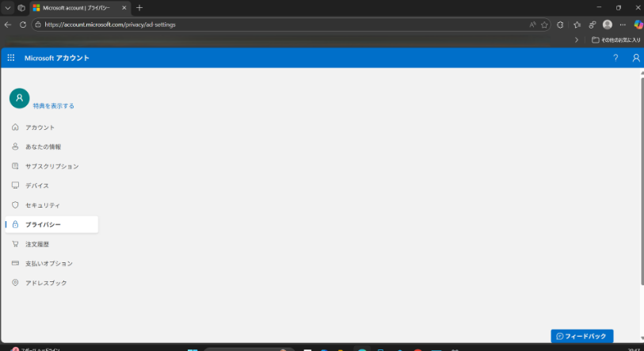
Task: Click the home icon beside アカウント
Action: click(x=15, y=127)
